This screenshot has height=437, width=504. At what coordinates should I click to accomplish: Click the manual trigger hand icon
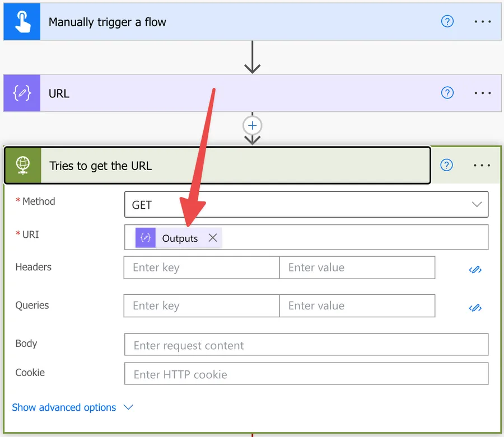point(21,21)
